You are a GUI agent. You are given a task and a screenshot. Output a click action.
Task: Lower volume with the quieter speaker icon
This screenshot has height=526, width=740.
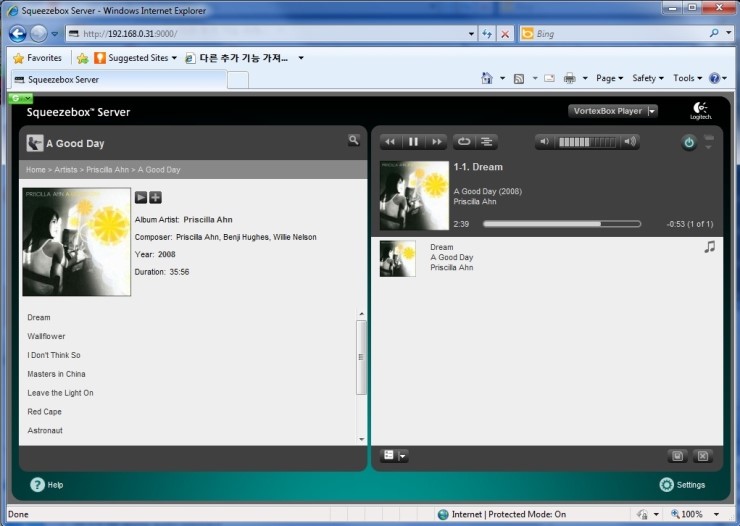click(x=544, y=142)
